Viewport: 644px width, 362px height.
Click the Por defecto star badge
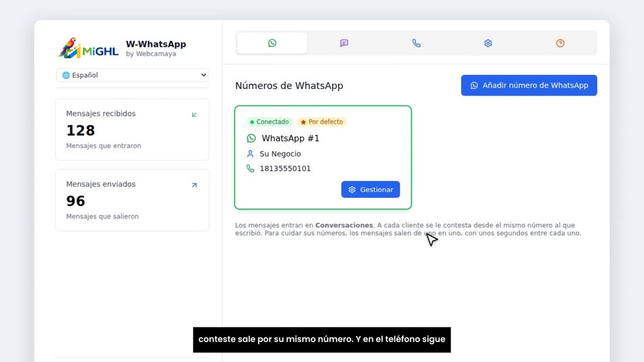(321, 122)
